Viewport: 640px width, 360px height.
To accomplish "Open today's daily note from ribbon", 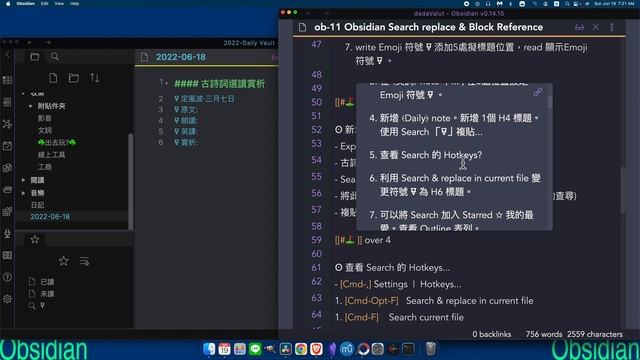I will tap(7, 146).
